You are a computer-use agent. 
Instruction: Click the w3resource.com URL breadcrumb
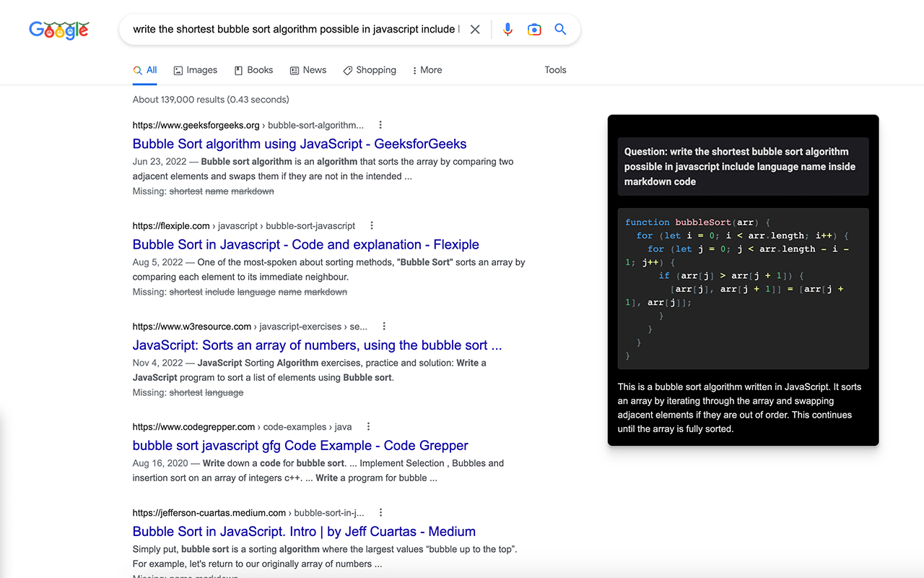(250, 326)
